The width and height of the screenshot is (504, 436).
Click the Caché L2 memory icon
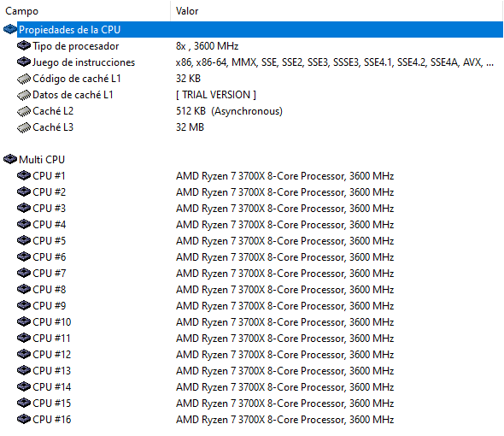(x=23, y=111)
